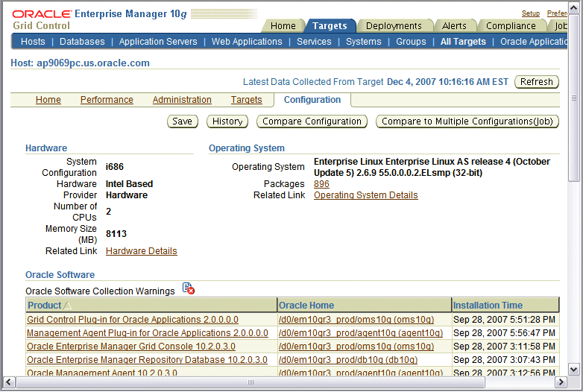Open agent10g home link in Management Agent Plug-in row
583x392 pixels.
point(361,333)
